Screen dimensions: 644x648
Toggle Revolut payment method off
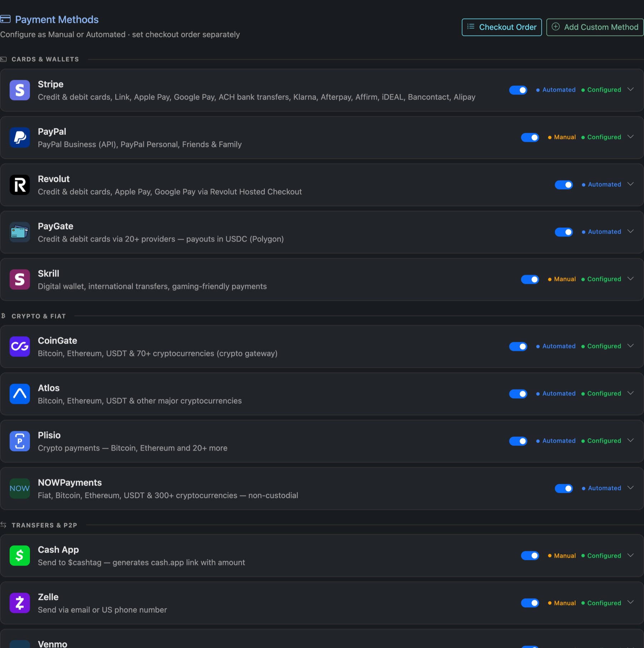(x=564, y=185)
